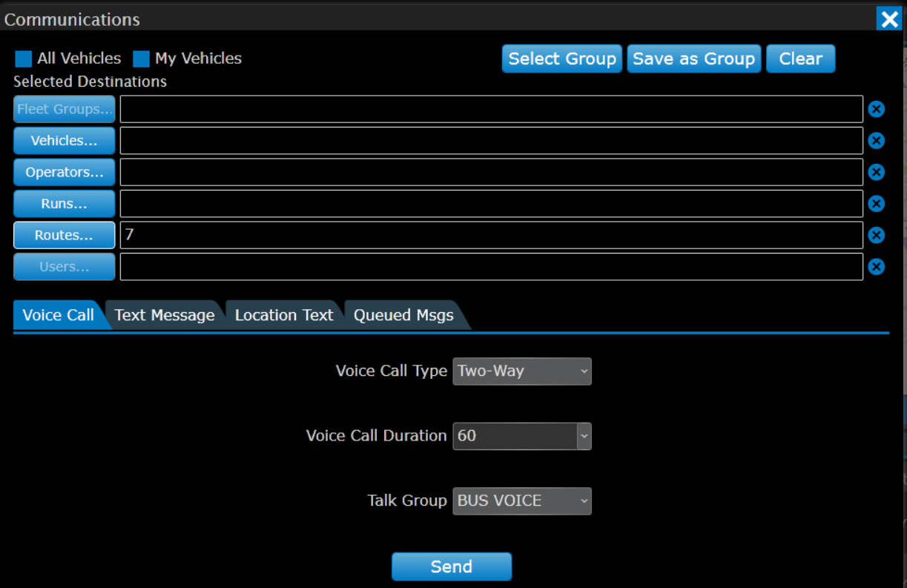Click Save as Group button

pyautogui.click(x=693, y=59)
